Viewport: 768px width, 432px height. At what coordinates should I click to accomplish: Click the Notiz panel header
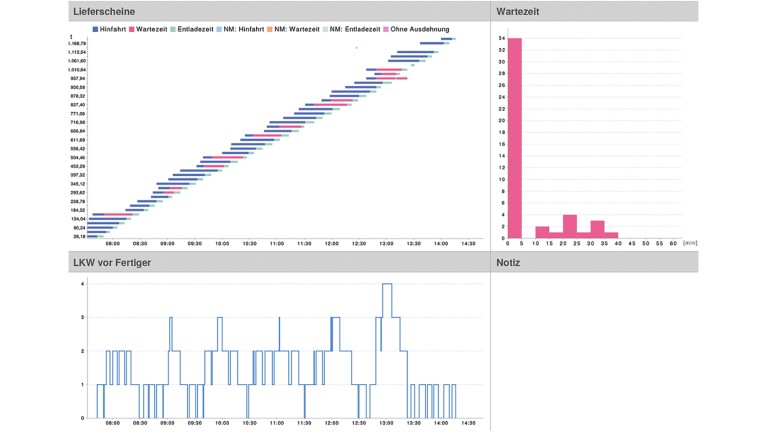509,262
